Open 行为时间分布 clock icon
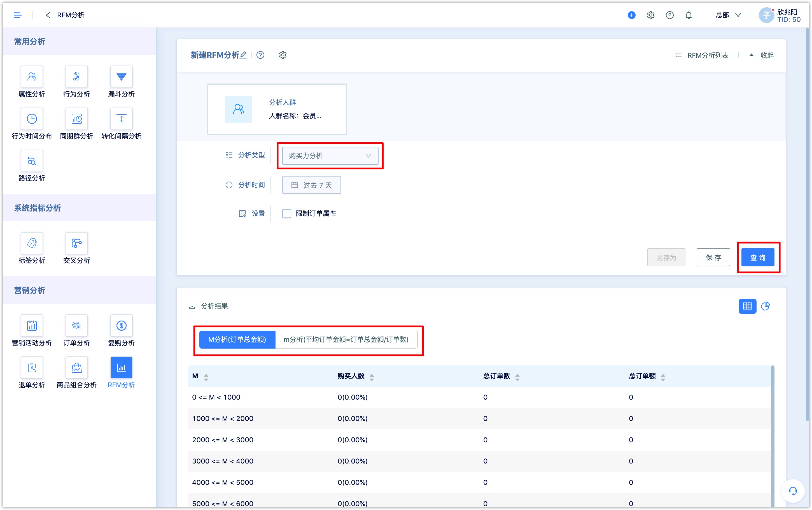Viewport: 812px width, 510px height. click(32, 119)
